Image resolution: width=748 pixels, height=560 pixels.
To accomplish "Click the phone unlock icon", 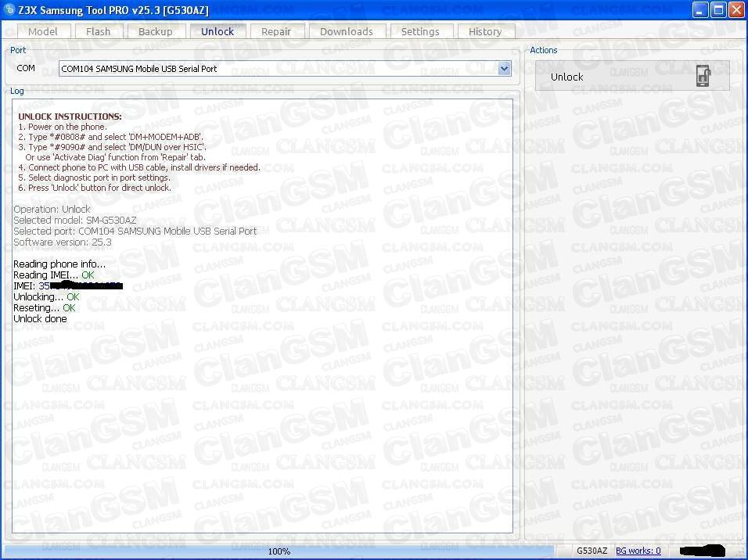I will [703, 77].
